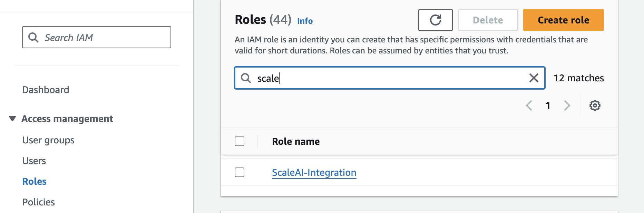The width and height of the screenshot is (644, 213).
Task: Click the Search IAM magnifier icon
Action: [33, 37]
